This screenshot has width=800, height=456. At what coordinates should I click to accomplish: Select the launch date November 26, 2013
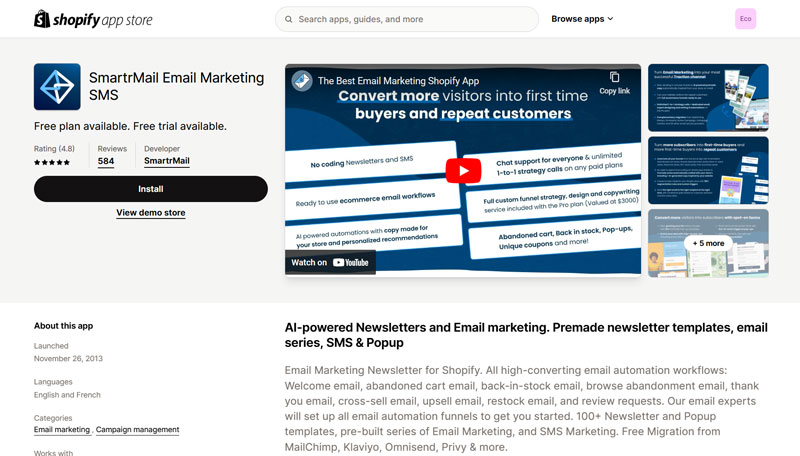pyautogui.click(x=68, y=359)
